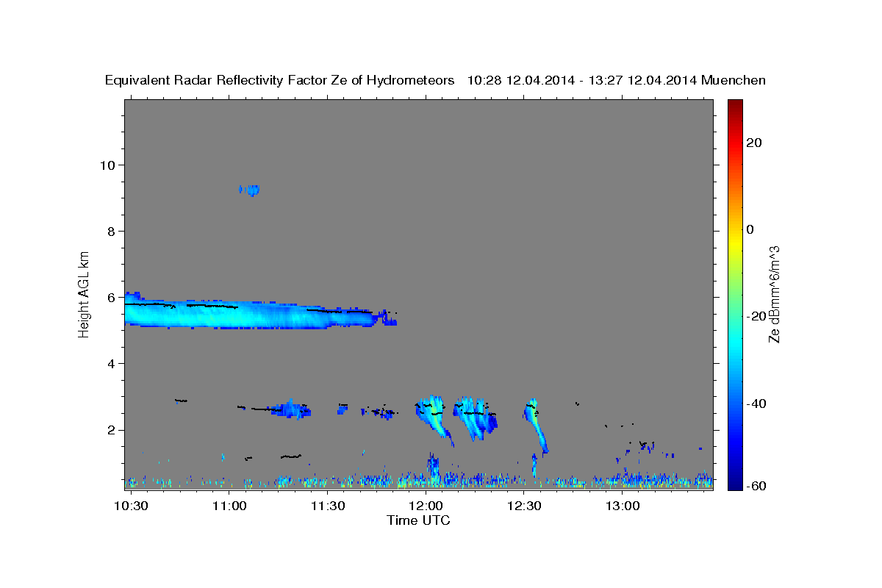Click the '12:30' time tick label

[524, 506]
